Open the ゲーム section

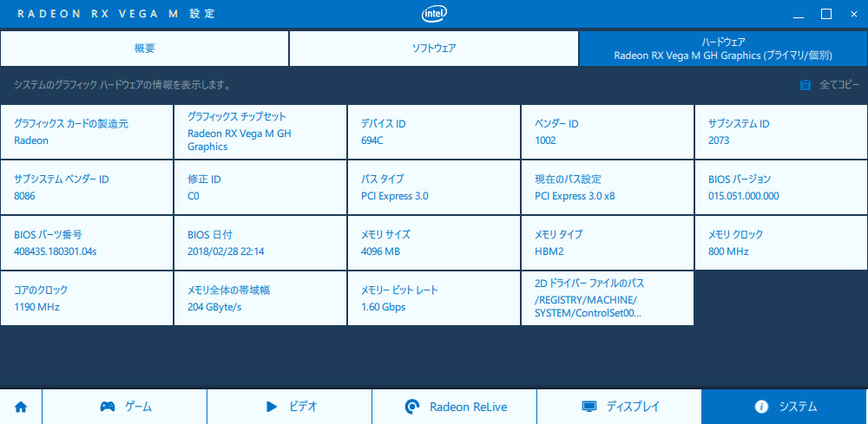124,407
